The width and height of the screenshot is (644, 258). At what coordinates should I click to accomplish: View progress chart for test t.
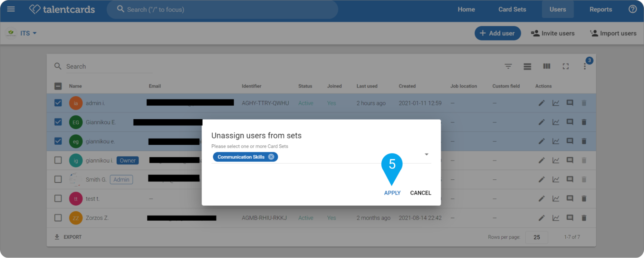tap(556, 199)
